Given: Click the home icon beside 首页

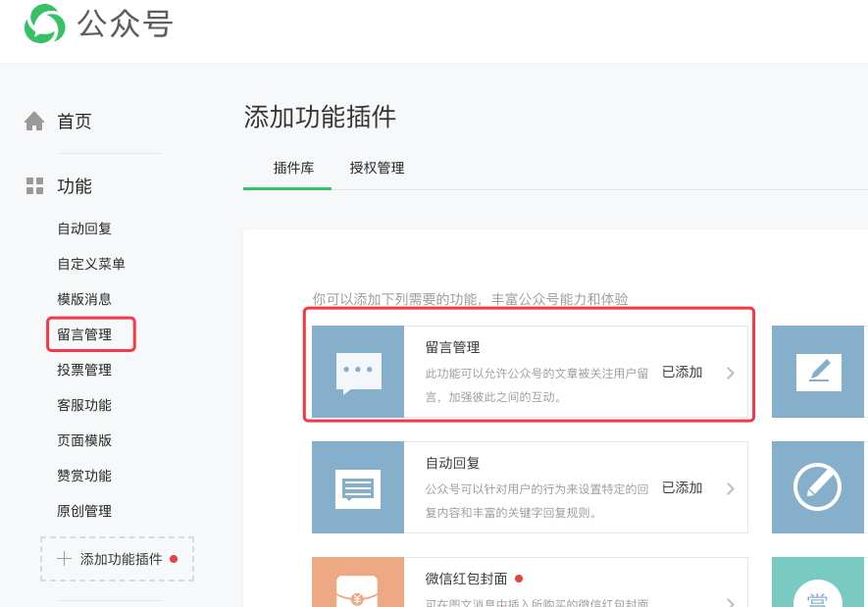Looking at the screenshot, I should [x=34, y=121].
